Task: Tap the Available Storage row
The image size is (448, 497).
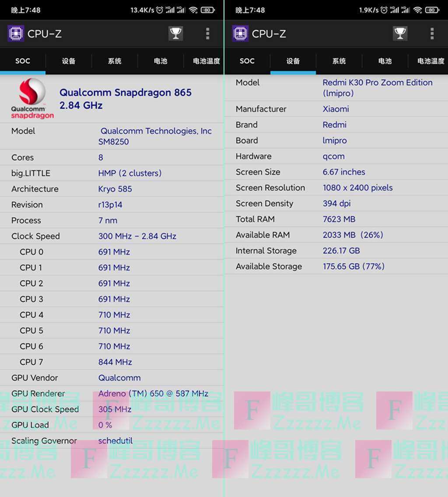Action: coord(336,266)
